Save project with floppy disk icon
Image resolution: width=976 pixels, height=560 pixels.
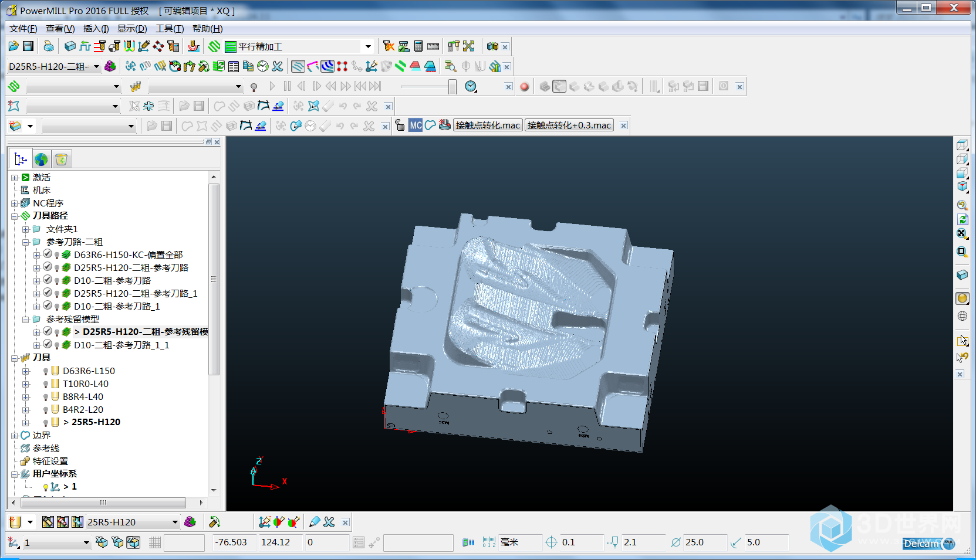point(28,46)
